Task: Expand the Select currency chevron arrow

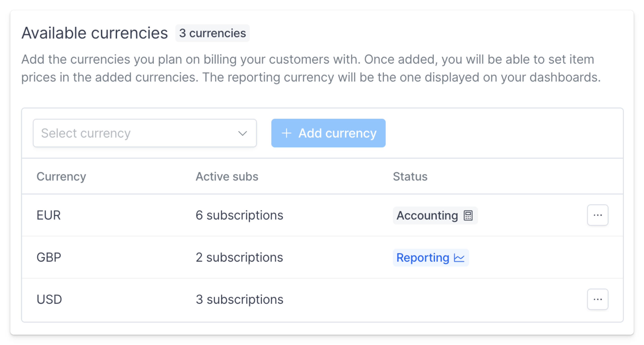Action: point(242,133)
